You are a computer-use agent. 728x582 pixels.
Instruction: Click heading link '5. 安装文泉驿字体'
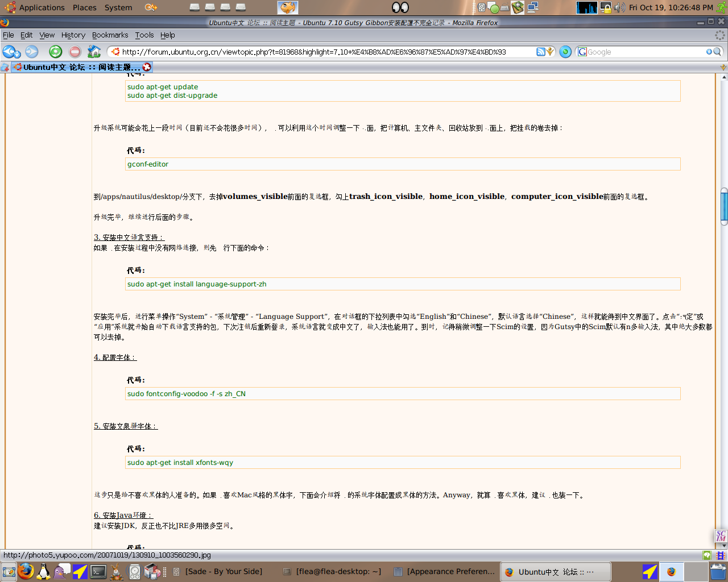click(126, 426)
